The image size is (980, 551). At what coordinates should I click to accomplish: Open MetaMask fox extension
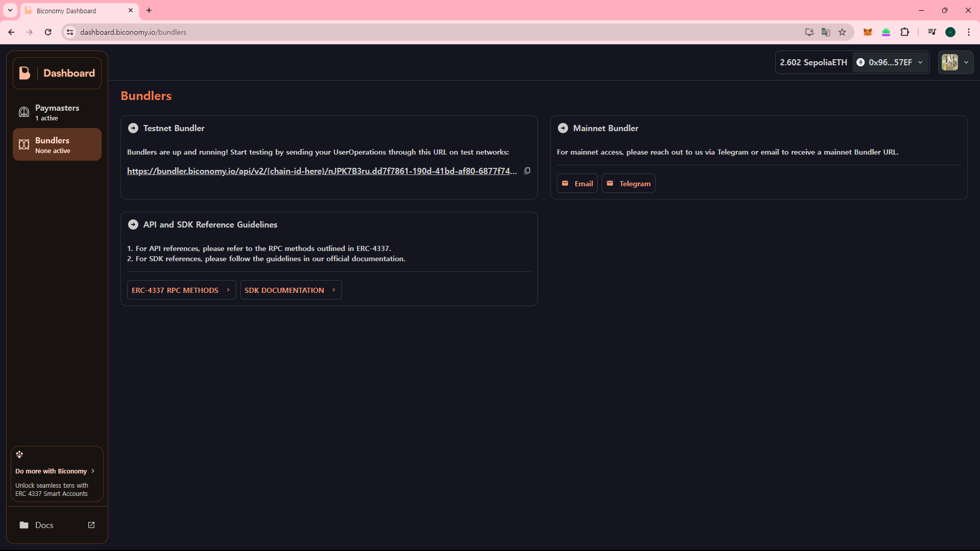(x=868, y=32)
